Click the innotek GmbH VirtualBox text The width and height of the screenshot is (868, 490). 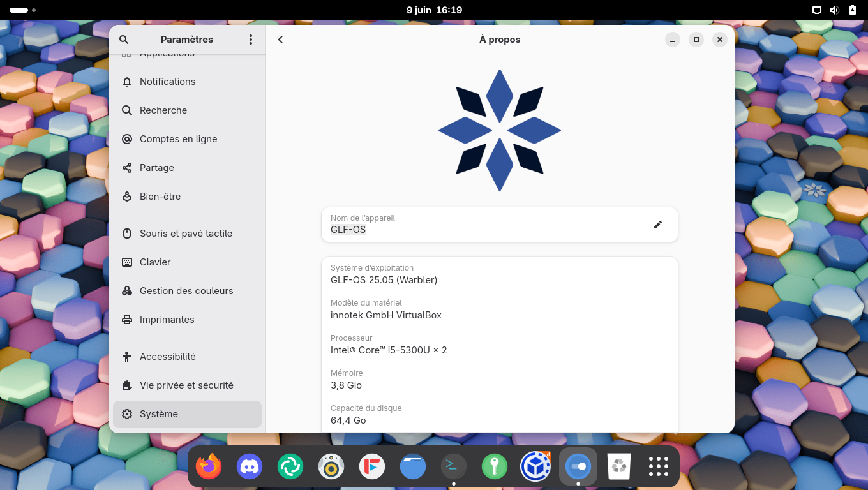tap(386, 315)
